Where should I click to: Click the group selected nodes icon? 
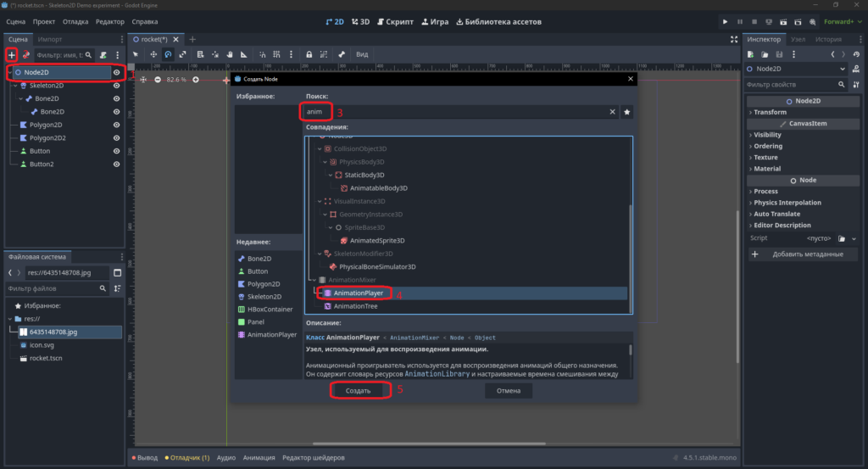pos(324,54)
